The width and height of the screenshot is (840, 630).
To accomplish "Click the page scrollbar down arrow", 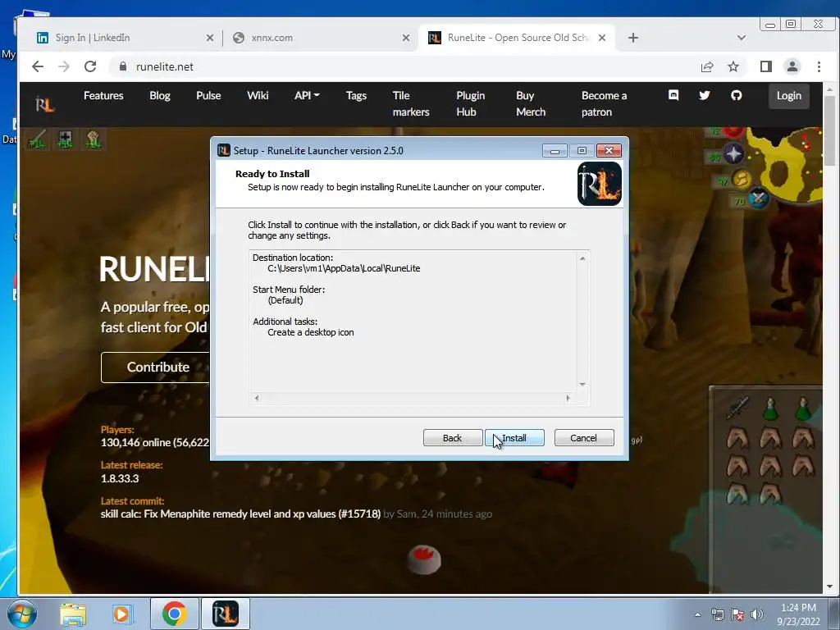I will (830, 587).
